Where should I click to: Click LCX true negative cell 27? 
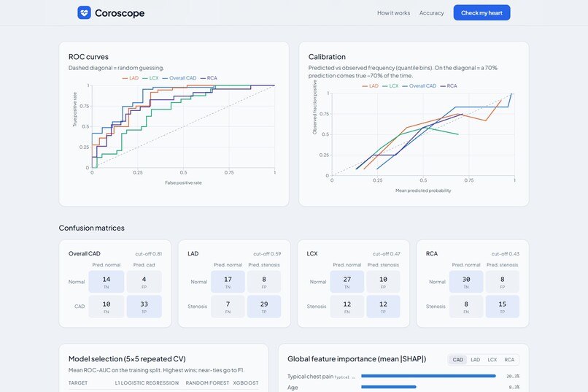[x=347, y=282]
